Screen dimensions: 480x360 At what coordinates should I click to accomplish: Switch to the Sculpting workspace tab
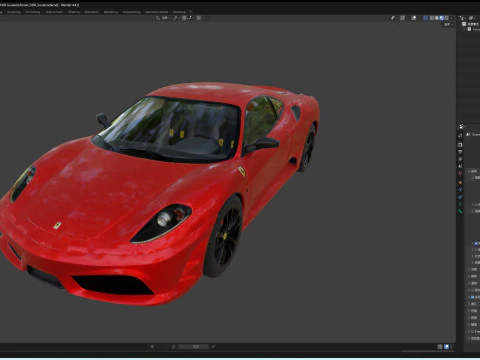coord(14,12)
